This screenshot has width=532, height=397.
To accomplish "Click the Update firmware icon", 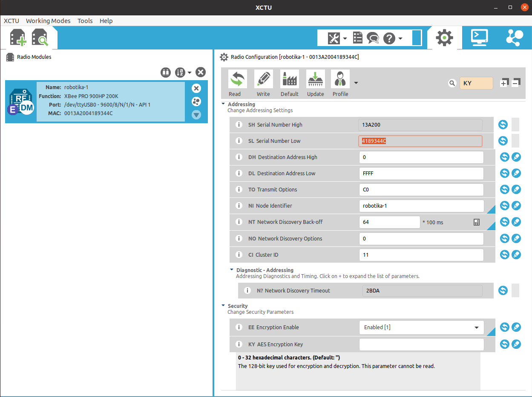I will point(315,84).
